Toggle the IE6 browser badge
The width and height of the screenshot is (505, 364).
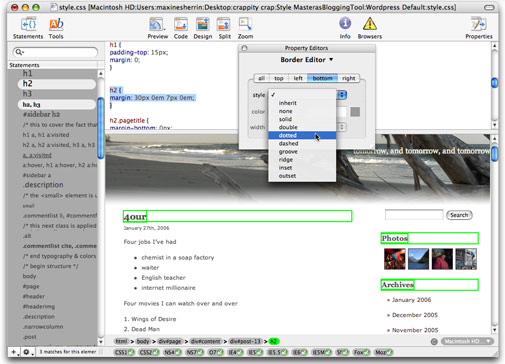[x=300, y=352]
